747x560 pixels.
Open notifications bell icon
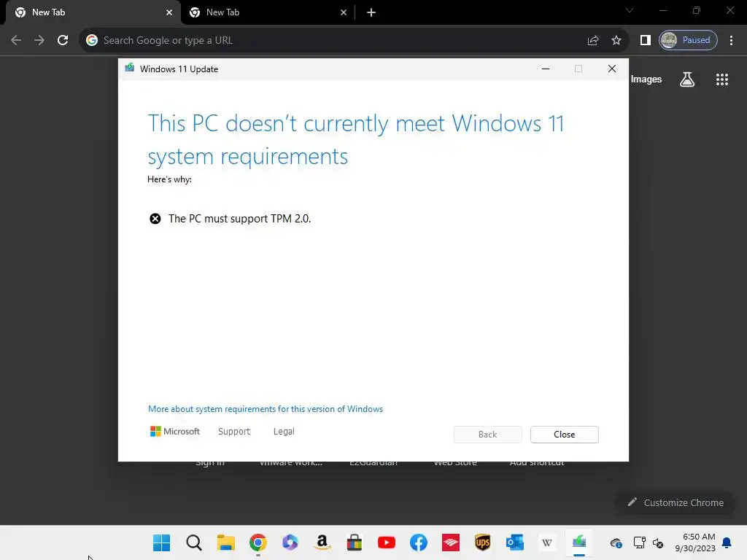727,542
